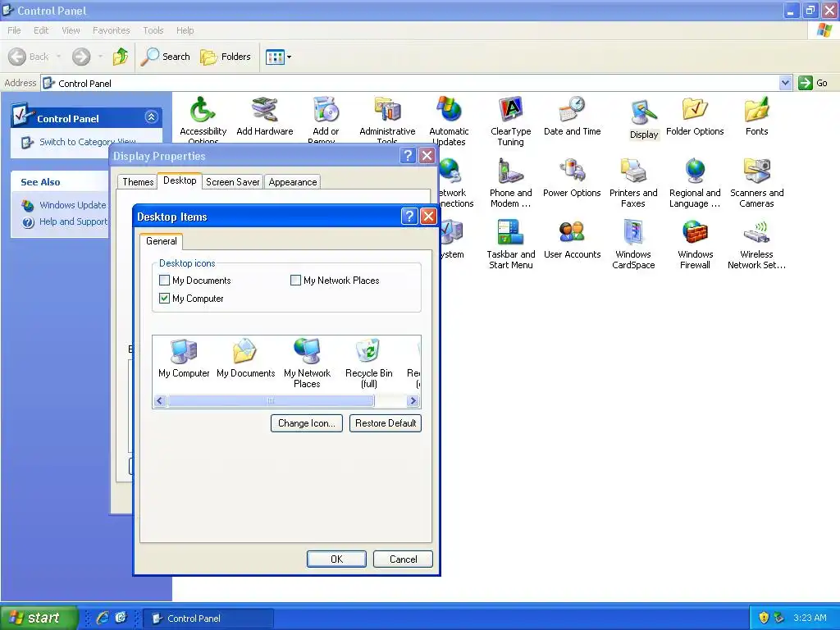The width and height of the screenshot is (840, 630).
Task: Uncheck the My Computer desktop icon checkbox
Action: (x=164, y=299)
